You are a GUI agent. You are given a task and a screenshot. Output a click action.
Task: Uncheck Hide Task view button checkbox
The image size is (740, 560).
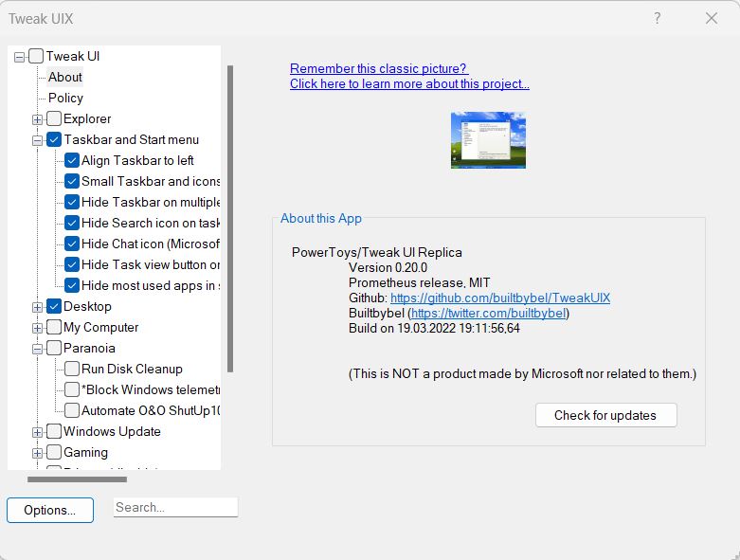pos(72,264)
